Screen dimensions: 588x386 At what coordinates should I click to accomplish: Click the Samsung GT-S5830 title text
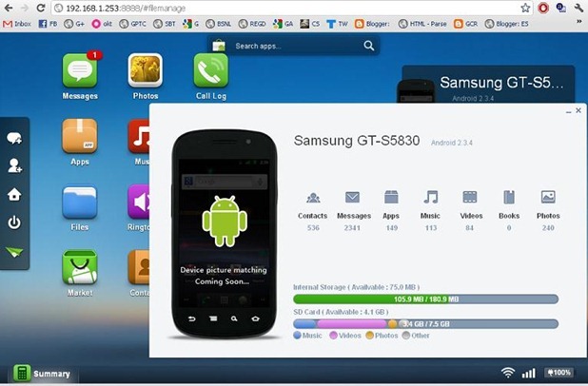pyautogui.click(x=357, y=141)
